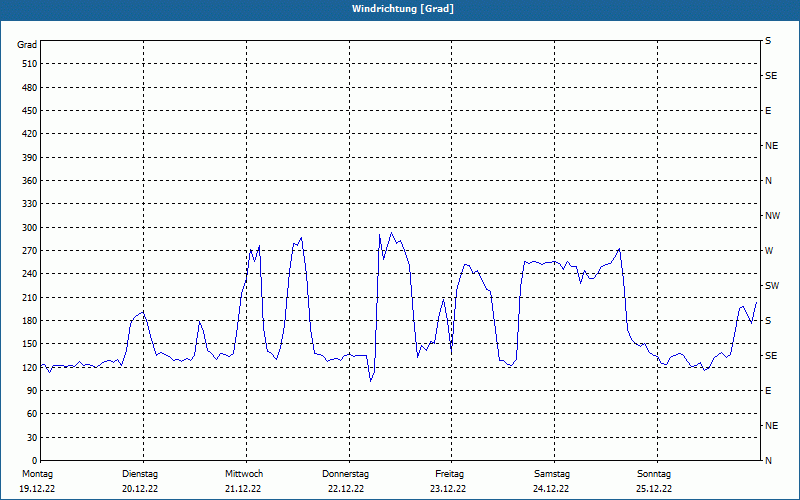800x500 pixels.
Task: Click the 270 value on left axis
Action: 29,251
